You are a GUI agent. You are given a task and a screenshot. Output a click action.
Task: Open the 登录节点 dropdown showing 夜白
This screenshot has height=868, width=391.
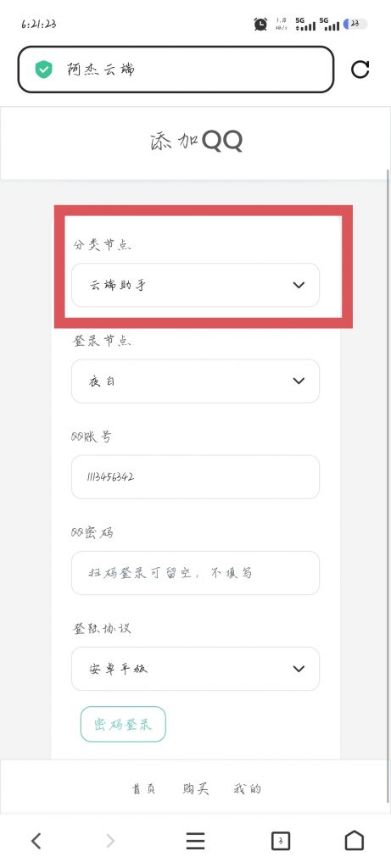pos(195,381)
